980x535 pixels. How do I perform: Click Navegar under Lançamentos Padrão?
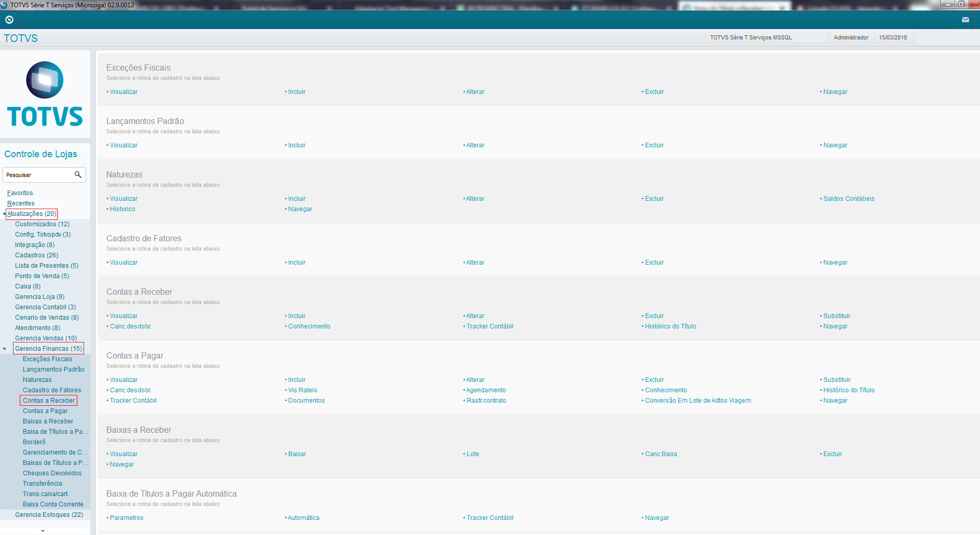click(835, 145)
